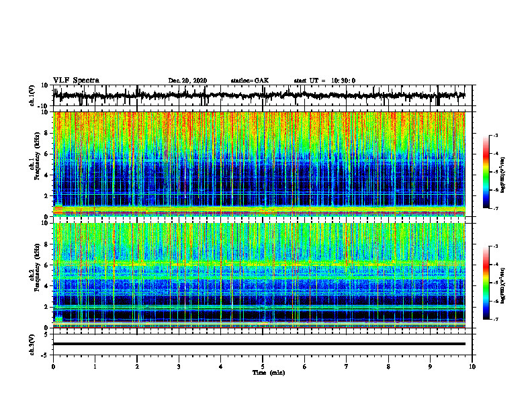Click the "-3" tick on ch.1 color bar
This screenshot has width=532, height=411.
point(495,136)
